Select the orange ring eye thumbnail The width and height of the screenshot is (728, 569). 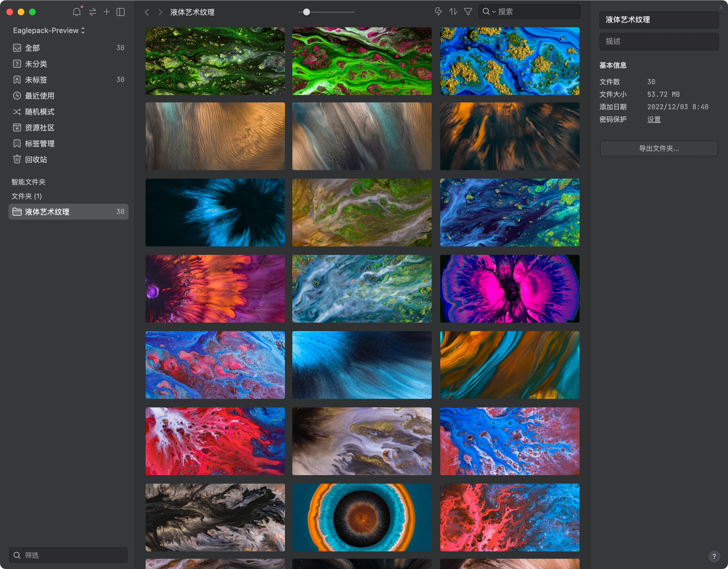362,517
